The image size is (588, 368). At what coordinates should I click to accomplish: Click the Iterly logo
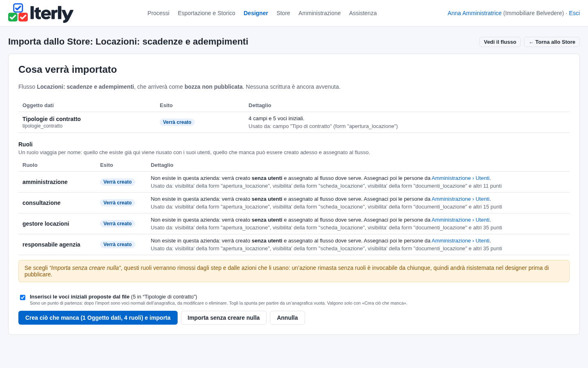tap(41, 13)
